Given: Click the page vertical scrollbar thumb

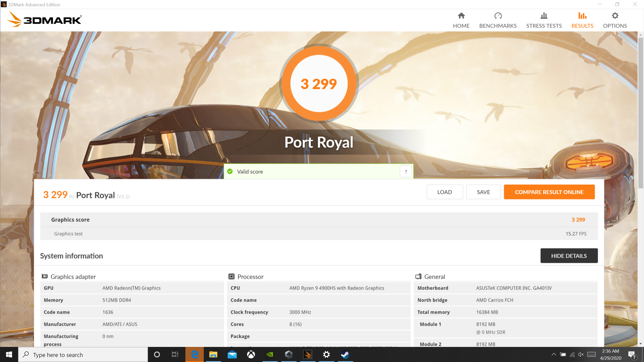Looking at the screenshot, I should click(641, 113).
